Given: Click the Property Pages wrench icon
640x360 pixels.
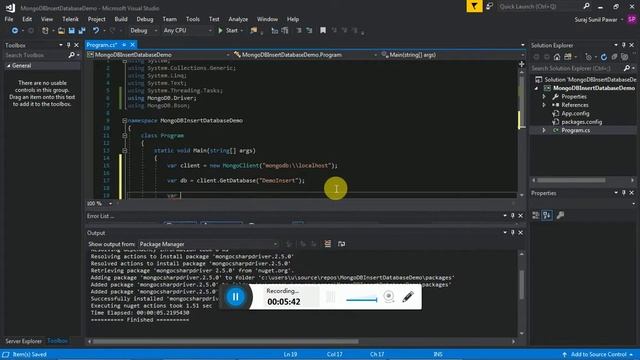Looking at the screenshot, I should pos(560,215).
